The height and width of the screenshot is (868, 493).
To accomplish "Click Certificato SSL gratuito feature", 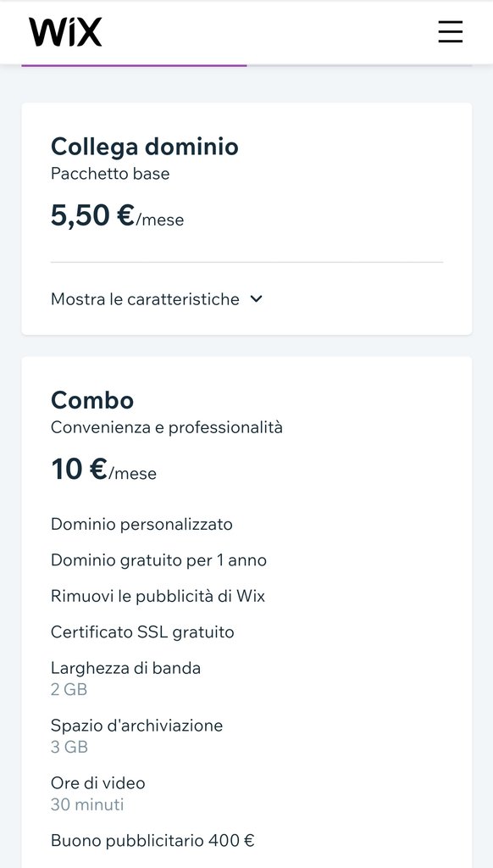I will pos(142,632).
